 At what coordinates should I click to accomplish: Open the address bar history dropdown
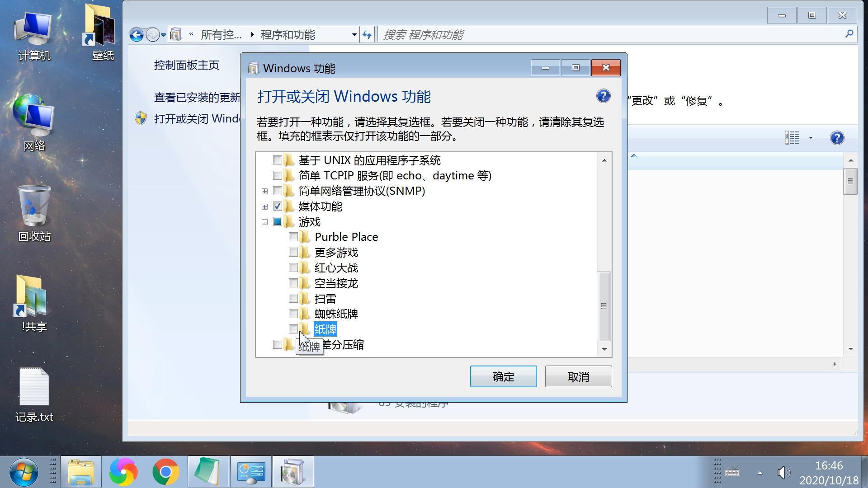tap(354, 35)
